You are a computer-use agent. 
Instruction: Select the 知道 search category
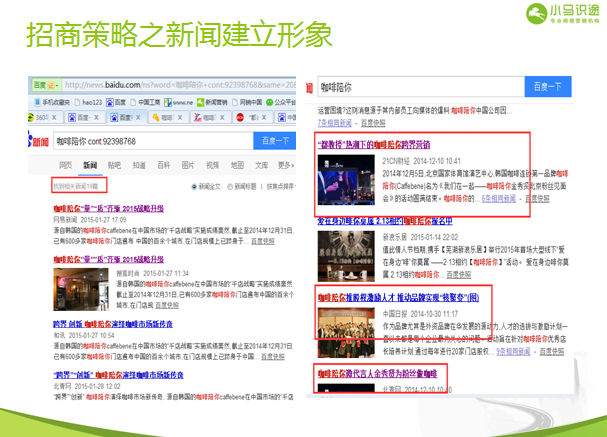(139, 165)
